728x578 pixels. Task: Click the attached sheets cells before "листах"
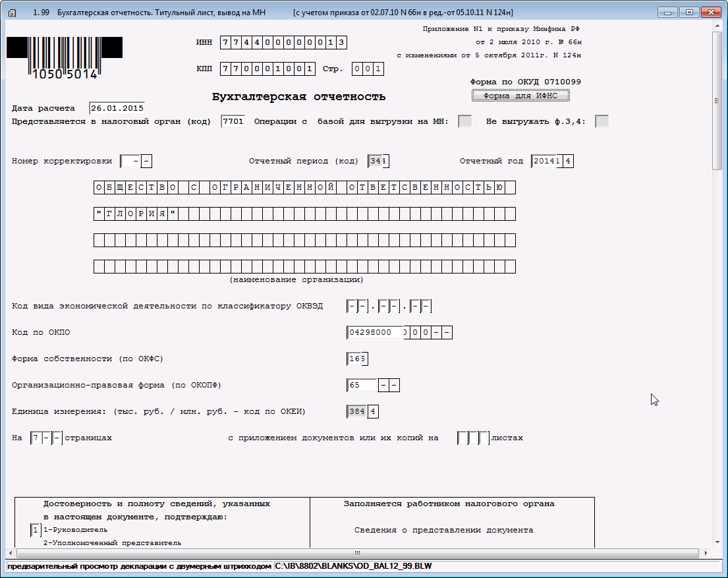pos(473,438)
